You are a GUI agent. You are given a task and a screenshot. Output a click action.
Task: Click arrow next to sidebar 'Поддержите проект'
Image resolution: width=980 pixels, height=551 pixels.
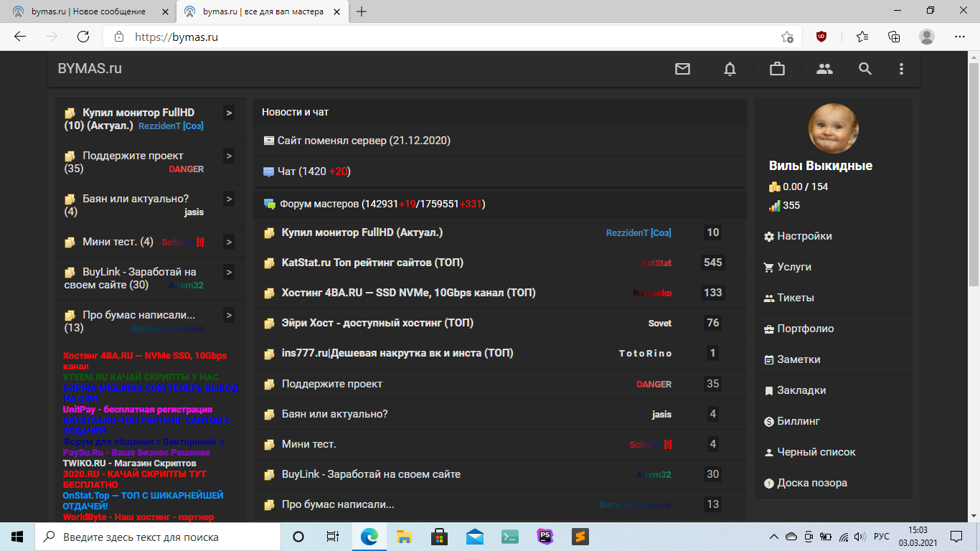point(229,156)
